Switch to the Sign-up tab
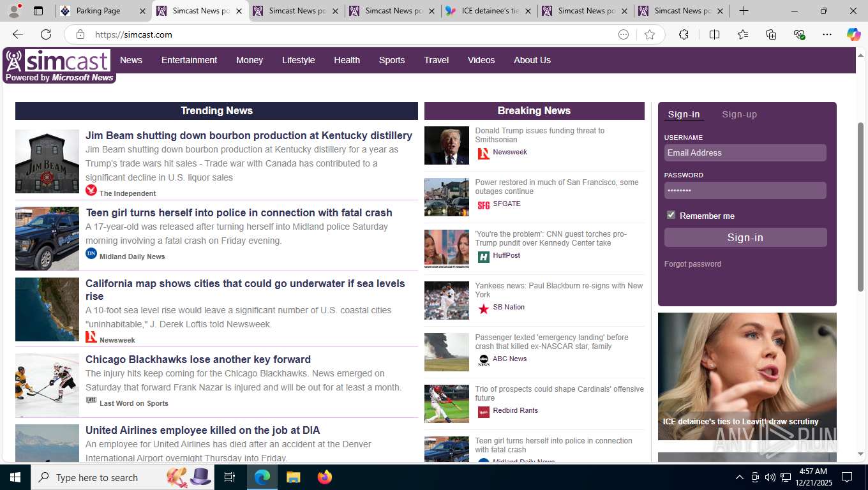The height and width of the screenshot is (490, 868). pos(739,114)
